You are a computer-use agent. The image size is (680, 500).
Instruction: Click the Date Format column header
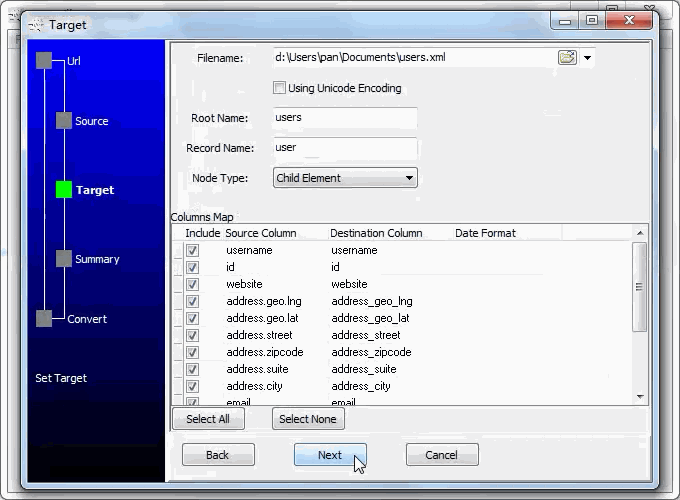point(485,233)
